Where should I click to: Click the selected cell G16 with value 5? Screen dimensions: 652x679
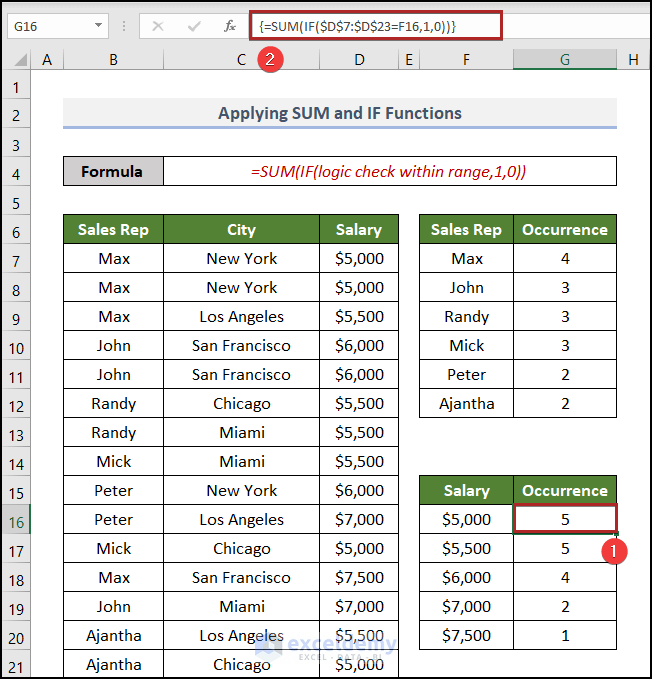click(x=565, y=520)
